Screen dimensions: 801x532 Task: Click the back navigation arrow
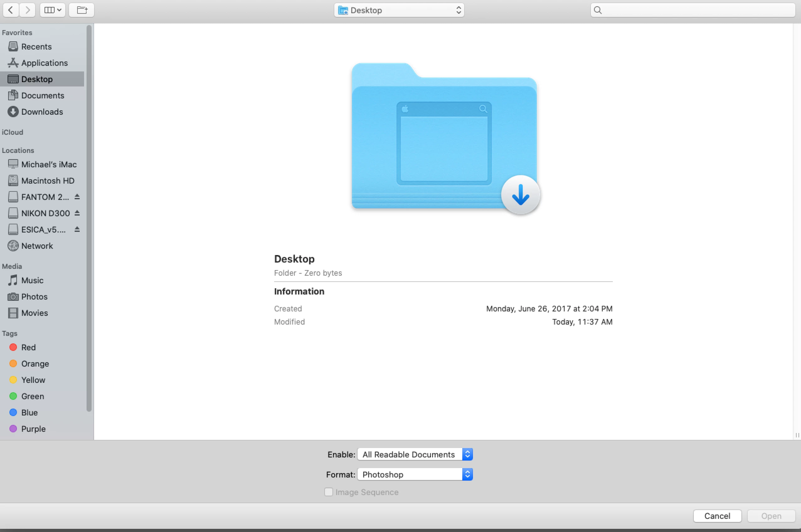[x=11, y=10]
